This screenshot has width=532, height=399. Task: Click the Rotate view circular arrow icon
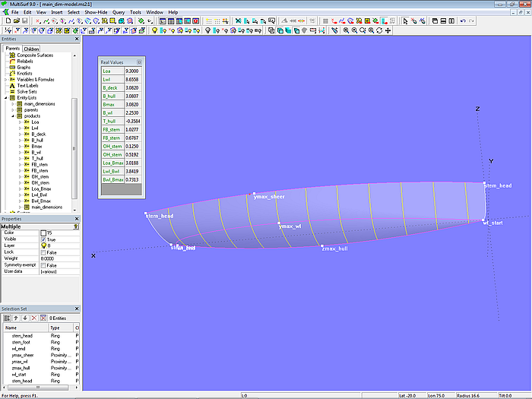tap(379, 31)
